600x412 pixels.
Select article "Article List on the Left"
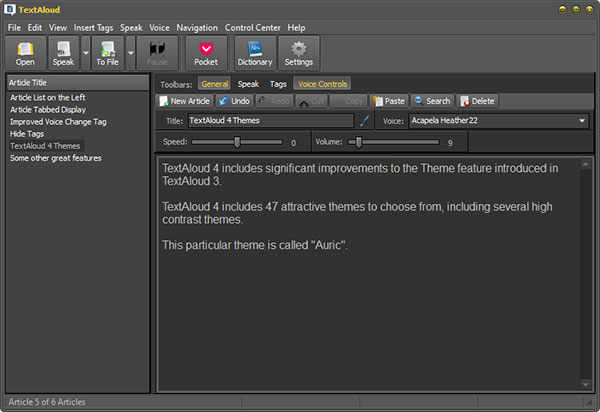pyautogui.click(x=48, y=98)
